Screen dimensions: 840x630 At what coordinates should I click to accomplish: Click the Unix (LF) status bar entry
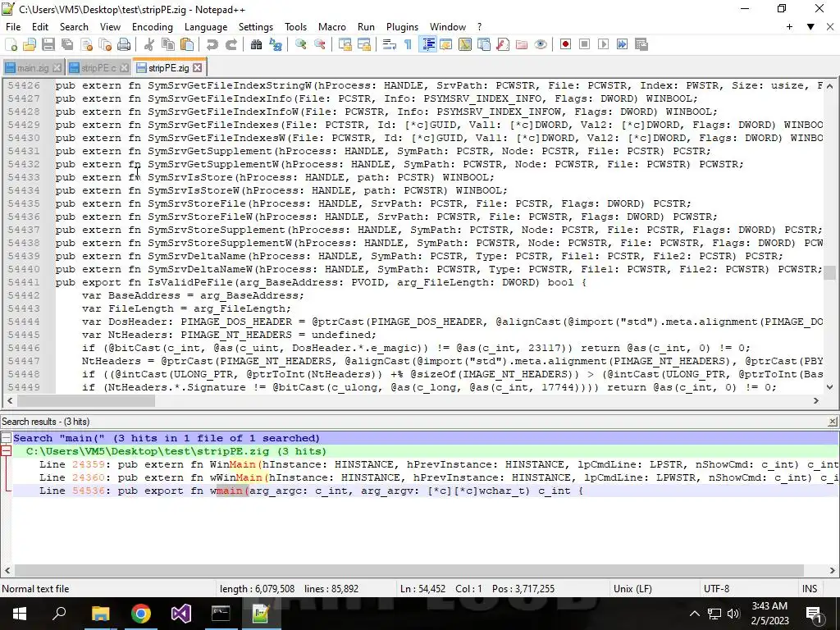[x=632, y=589]
